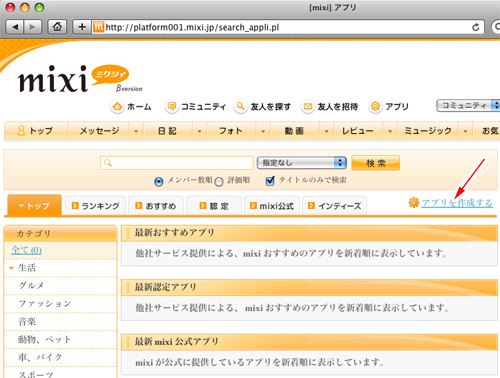Click the 最新認定アプリ section header

coord(309,287)
